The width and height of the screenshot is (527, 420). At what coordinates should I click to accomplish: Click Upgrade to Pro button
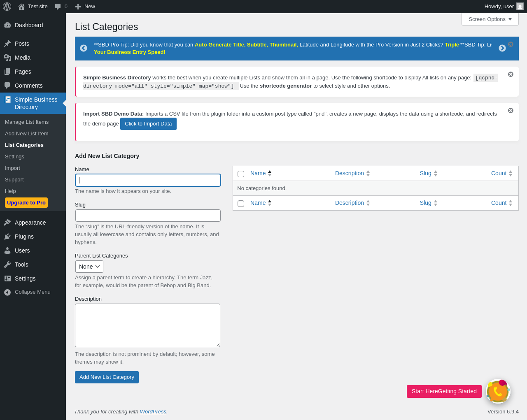26,203
